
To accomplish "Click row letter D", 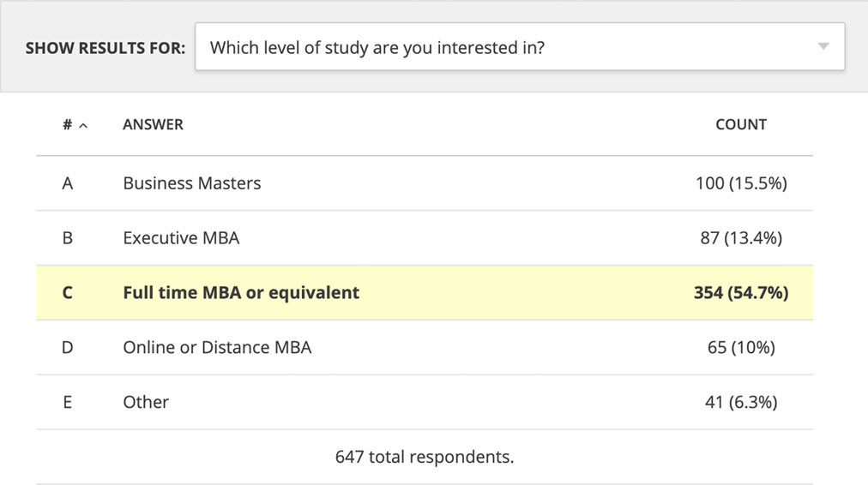I will 68,347.
